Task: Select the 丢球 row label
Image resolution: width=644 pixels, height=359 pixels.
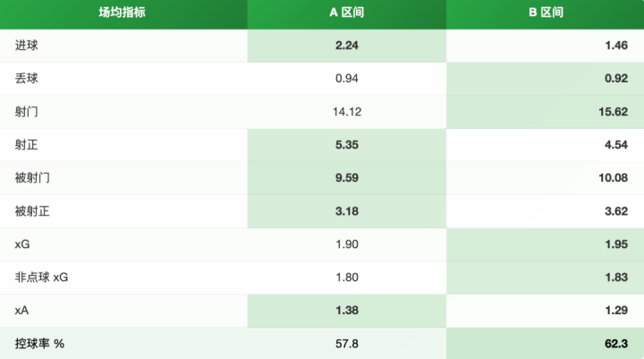Action: (27, 78)
